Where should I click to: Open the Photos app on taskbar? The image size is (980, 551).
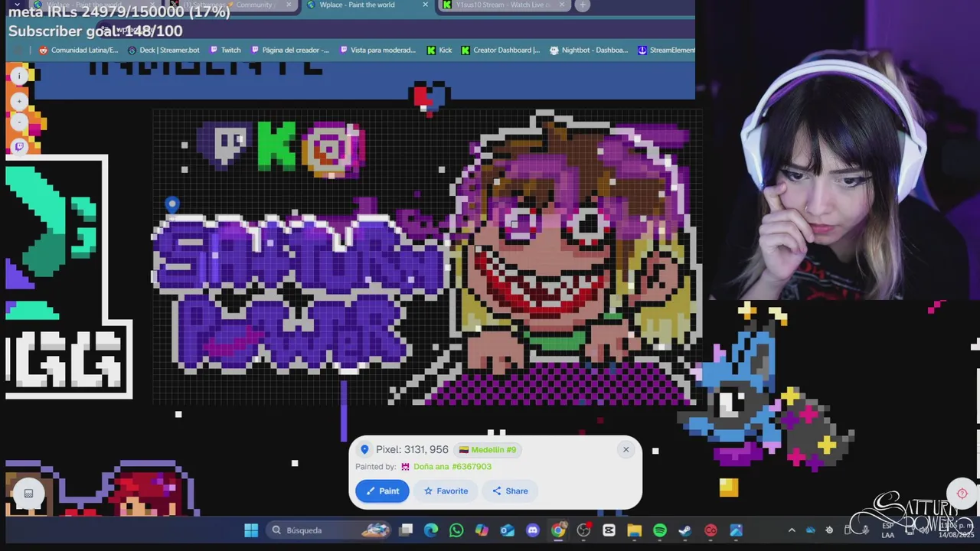736,530
